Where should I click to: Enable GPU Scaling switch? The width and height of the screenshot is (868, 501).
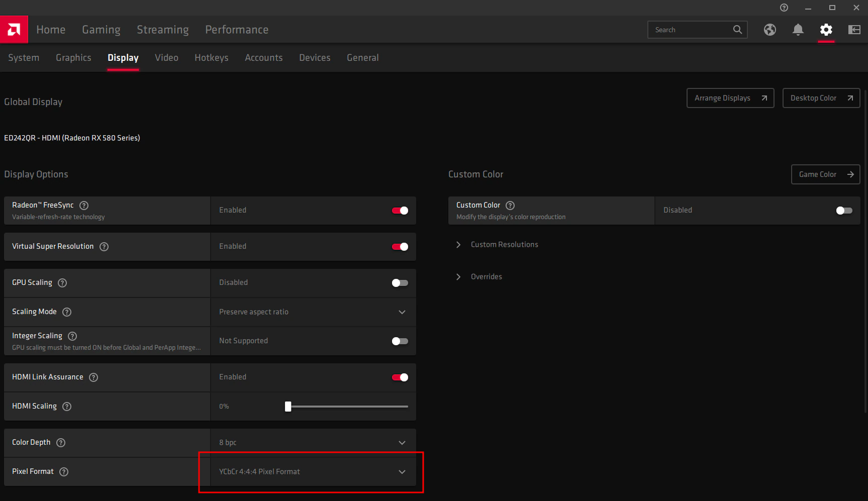pos(400,283)
